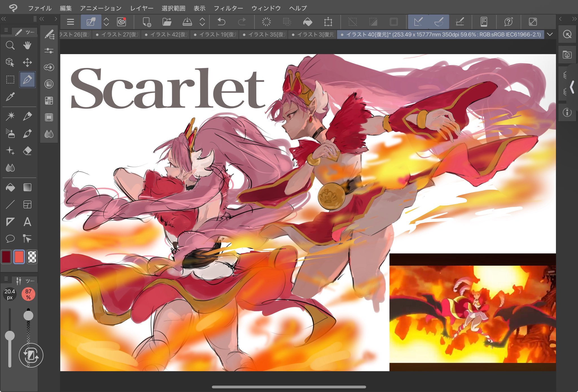Viewport: 578px width, 392px height.
Task: Select the Gradient tool
Action: coord(27,188)
